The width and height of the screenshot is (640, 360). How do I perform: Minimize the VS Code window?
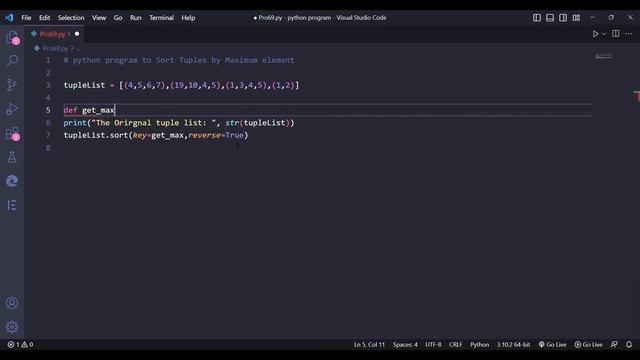(592, 18)
